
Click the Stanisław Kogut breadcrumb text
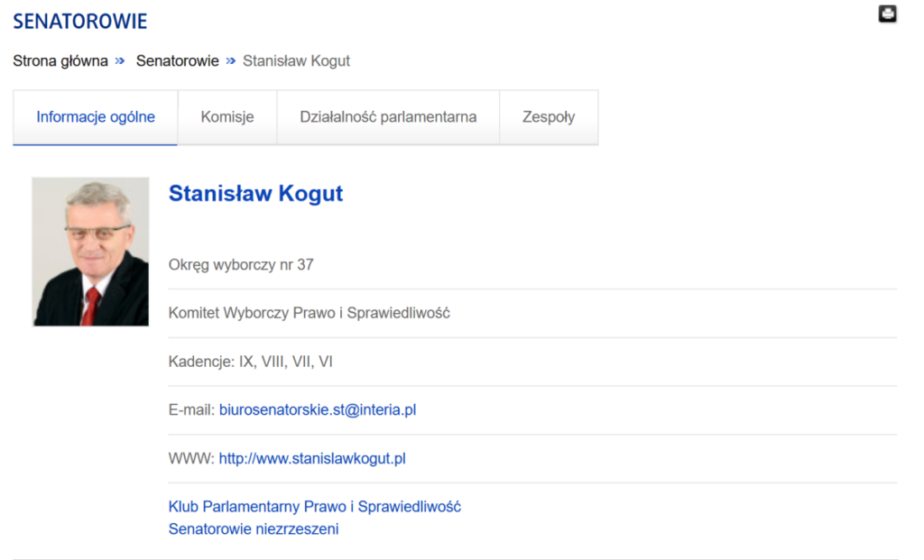(296, 61)
